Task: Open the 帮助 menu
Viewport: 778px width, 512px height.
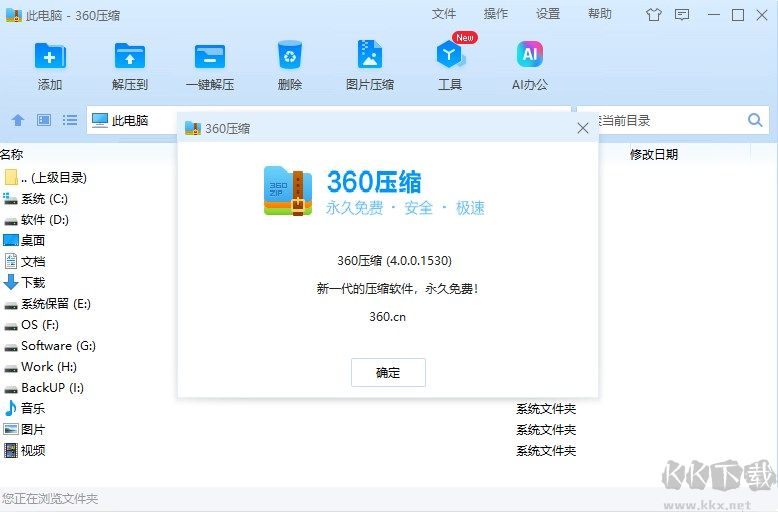Action: click(x=600, y=14)
